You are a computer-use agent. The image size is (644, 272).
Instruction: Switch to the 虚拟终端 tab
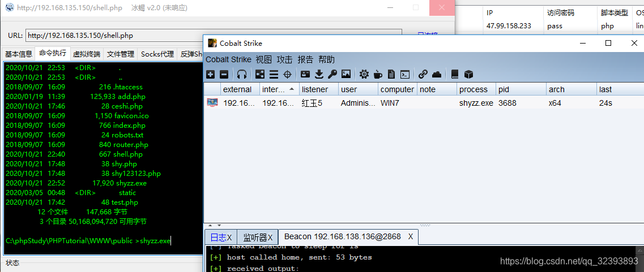[86, 54]
